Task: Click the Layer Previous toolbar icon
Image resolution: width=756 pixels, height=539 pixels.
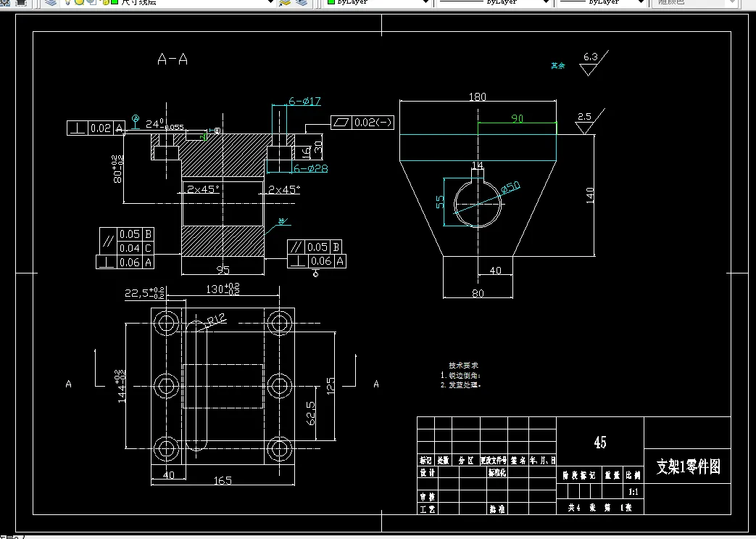Action: click(302, 3)
